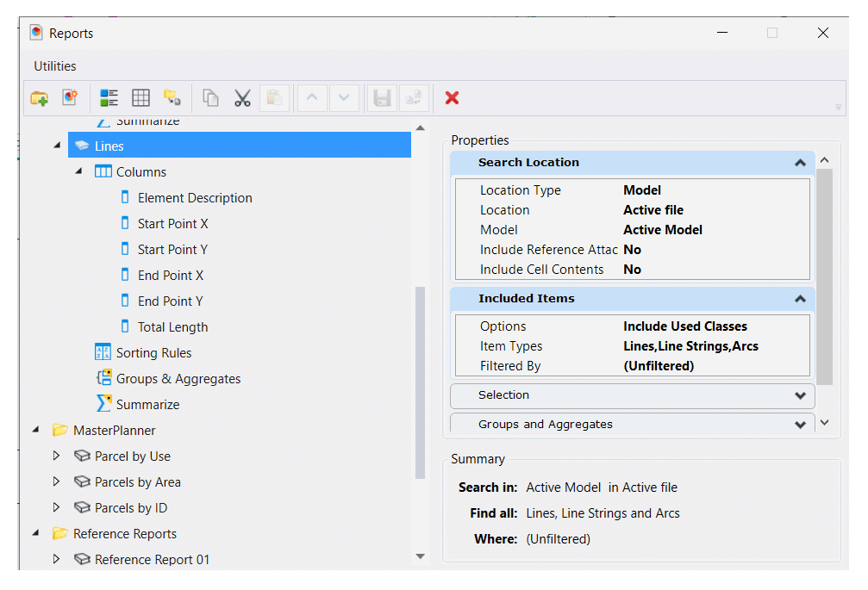Viewport: 868px width, 590px height.
Task: Select the Lines report definition
Action: pyautogui.click(x=240, y=146)
